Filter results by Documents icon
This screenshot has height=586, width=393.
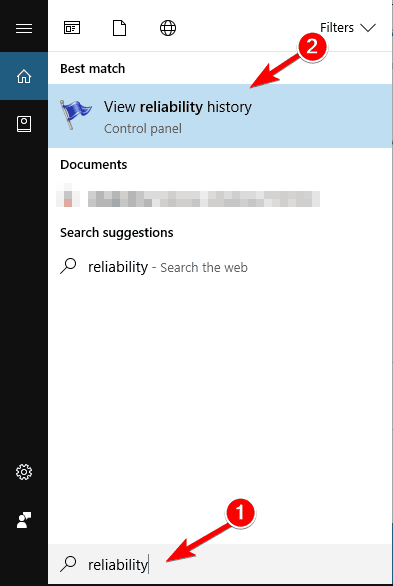point(120,28)
